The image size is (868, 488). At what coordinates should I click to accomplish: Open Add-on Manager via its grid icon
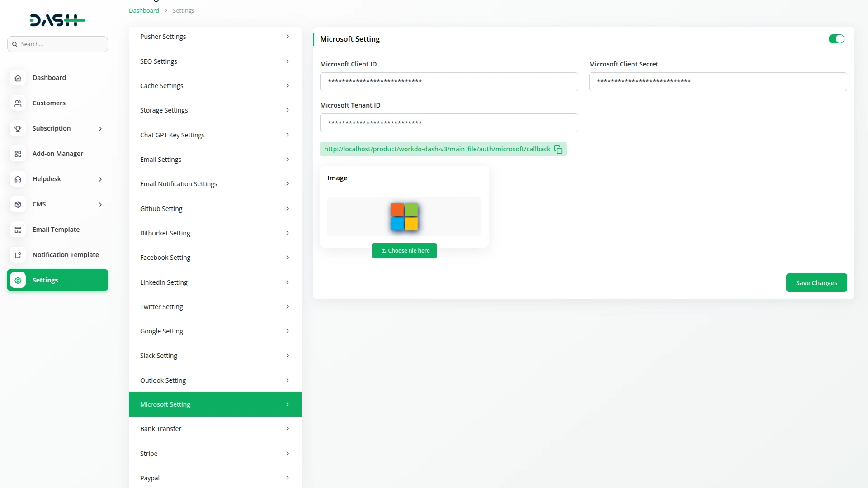[18, 154]
